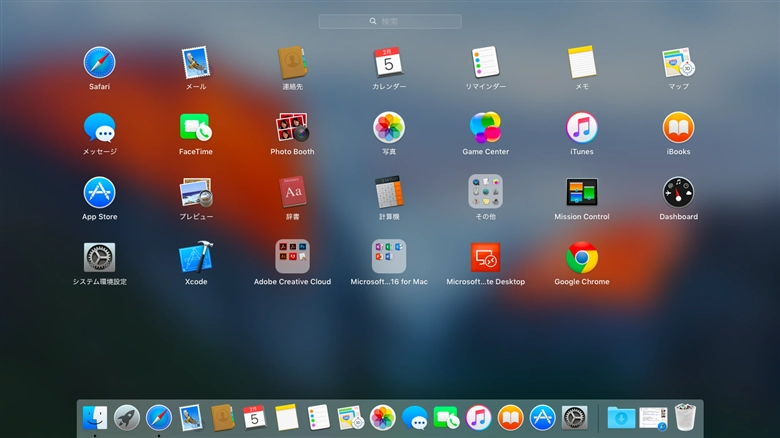This screenshot has height=438, width=780.
Task: Launch メール app in the Launchpad grid
Action: [x=195, y=63]
